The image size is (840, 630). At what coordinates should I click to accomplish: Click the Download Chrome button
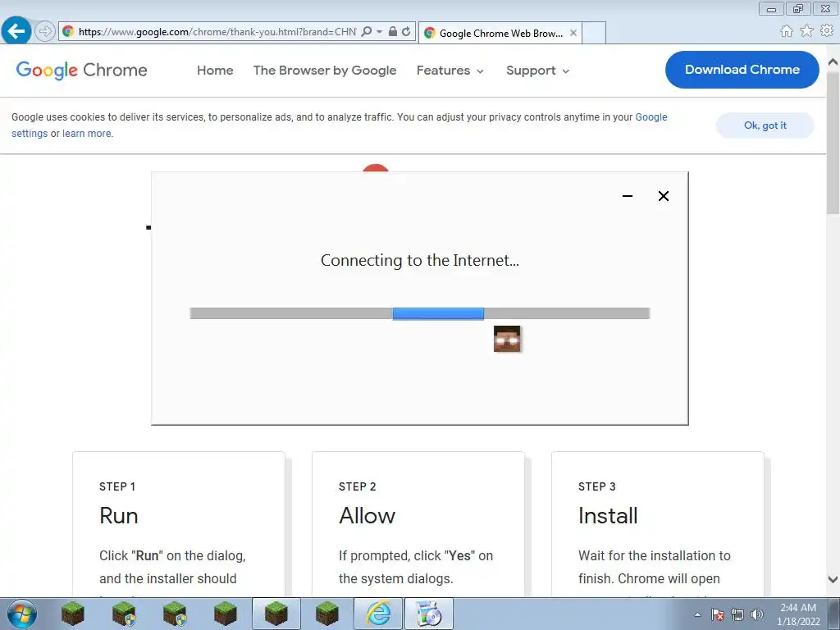tap(742, 70)
